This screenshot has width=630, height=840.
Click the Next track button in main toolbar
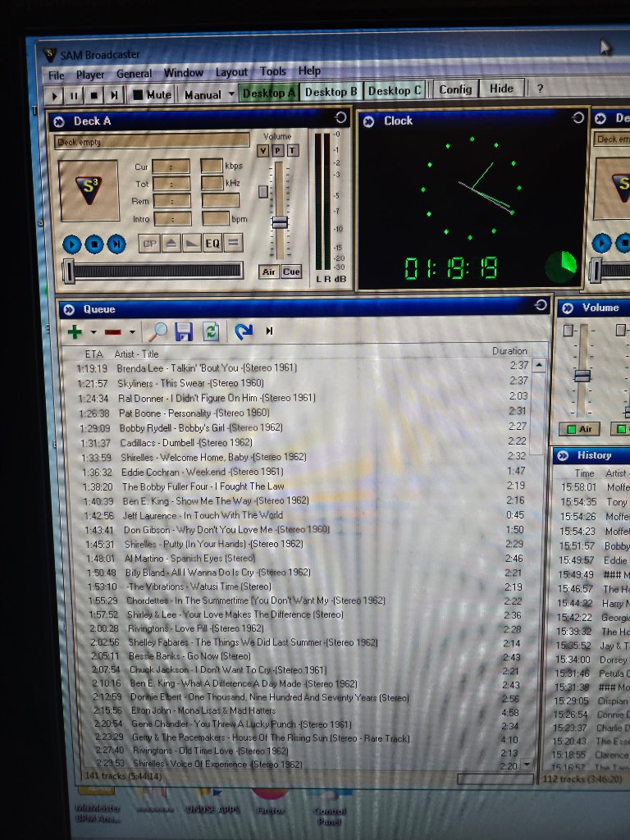click(x=113, y=95)
